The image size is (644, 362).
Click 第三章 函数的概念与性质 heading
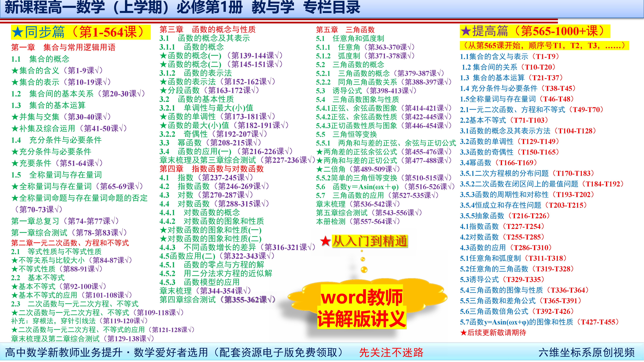pyautogui.click(x=207, y=29)
